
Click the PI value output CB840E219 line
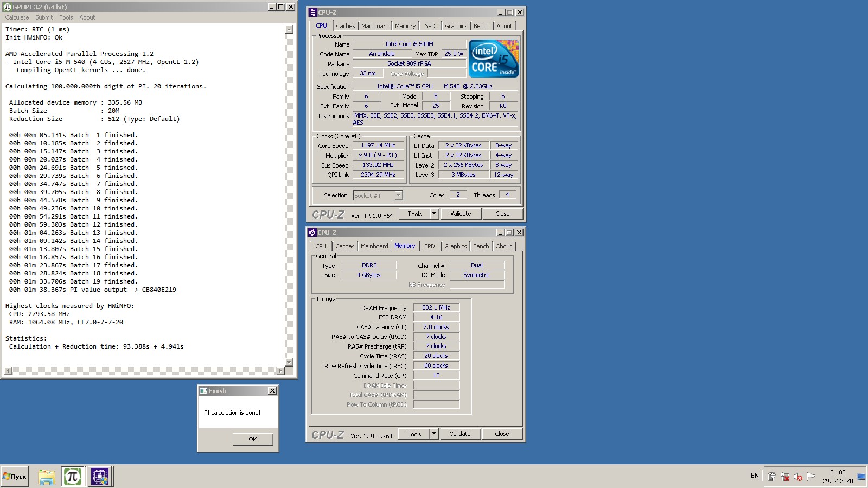tap(92, 290)
